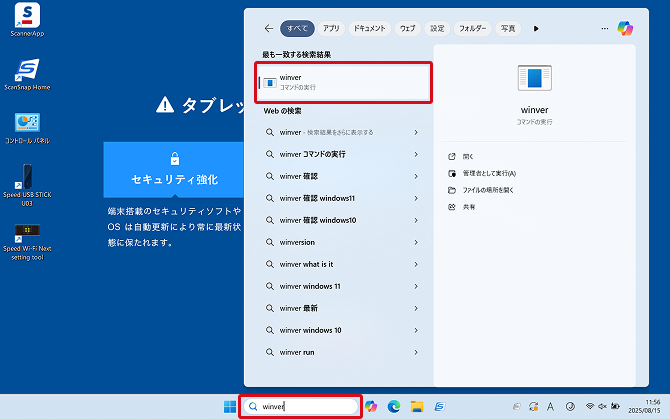The height and width of the screenshot is (419, 670).
Task: Click the Copilot icon in search panel
Action: click(x=626, y=29)
